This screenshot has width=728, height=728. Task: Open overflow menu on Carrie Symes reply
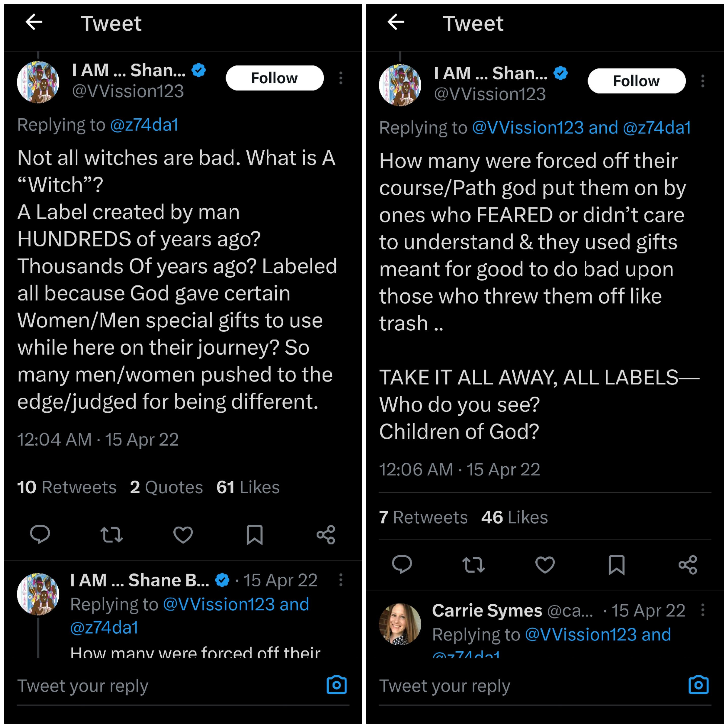(x=703, y=610)
